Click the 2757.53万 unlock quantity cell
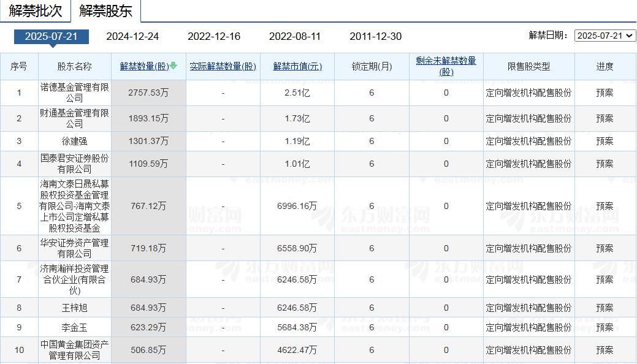Screen dimensions: 637x364 (x=148, y=93)
